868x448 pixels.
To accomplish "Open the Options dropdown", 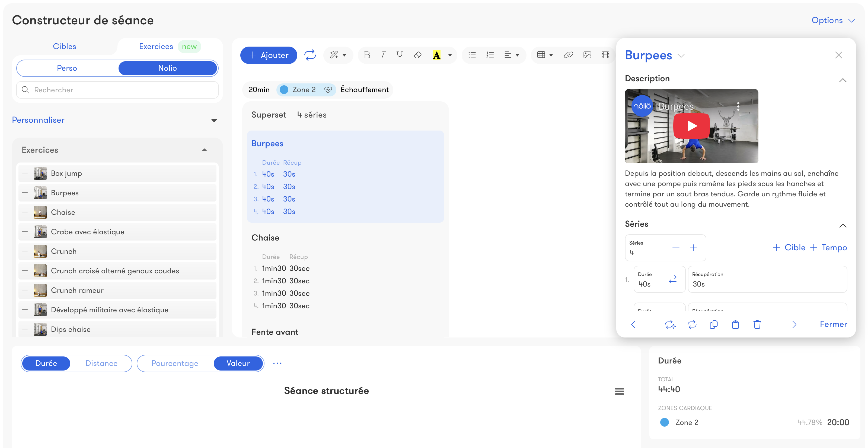I will coord(833,20).
